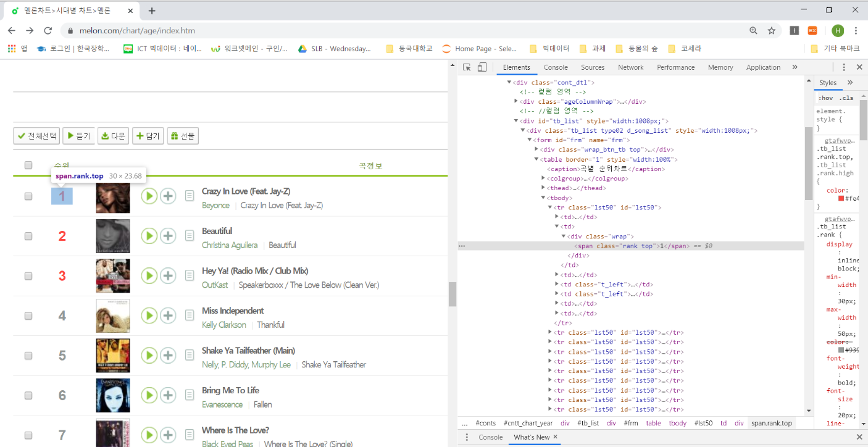
Task: Check the box for rank 2 Beautiful
Action: 28,236
